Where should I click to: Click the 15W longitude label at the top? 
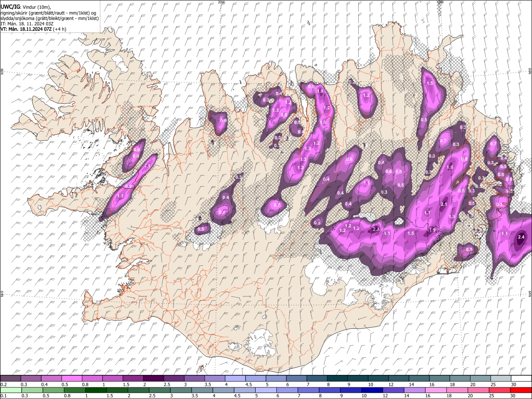pyautogui.click(x=440, y=2)
